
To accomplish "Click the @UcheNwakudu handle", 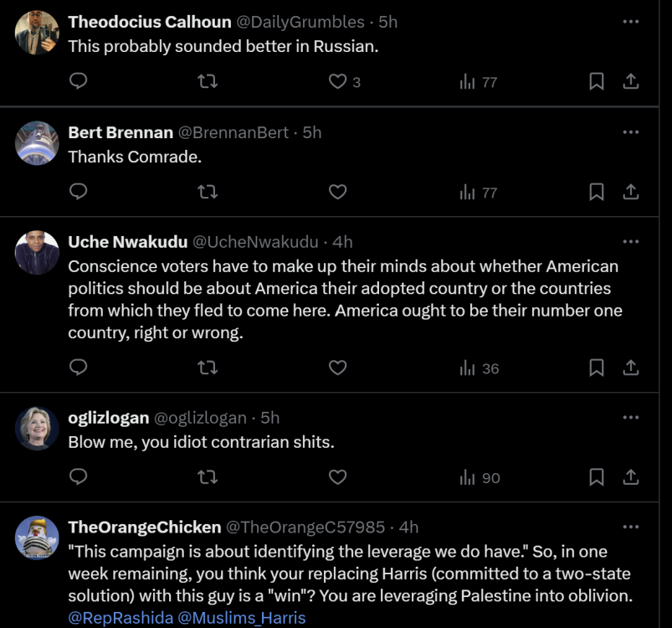I will point(255,242).
